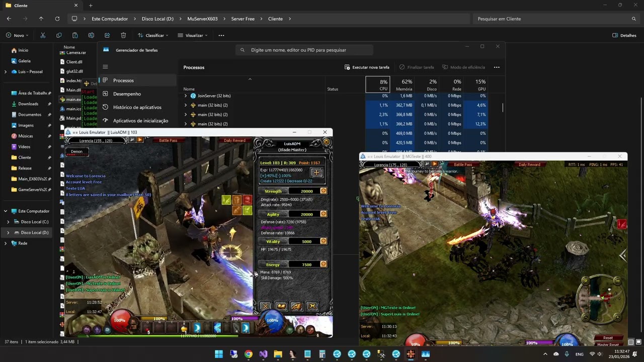Screen dimensions: 644x362
Task: Switch to the Desempenho tab
Action: click(x=138, y=94)
